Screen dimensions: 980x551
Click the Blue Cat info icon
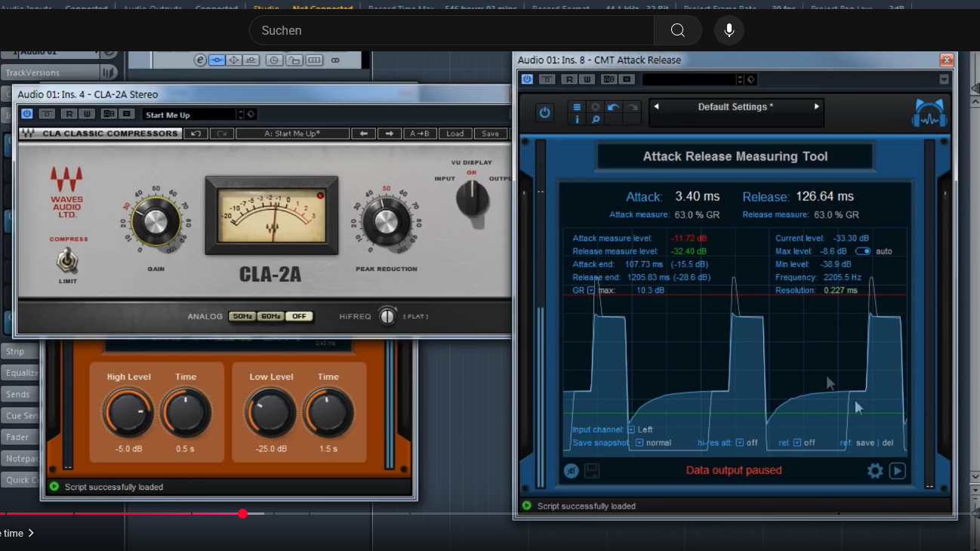pos(577,119)
